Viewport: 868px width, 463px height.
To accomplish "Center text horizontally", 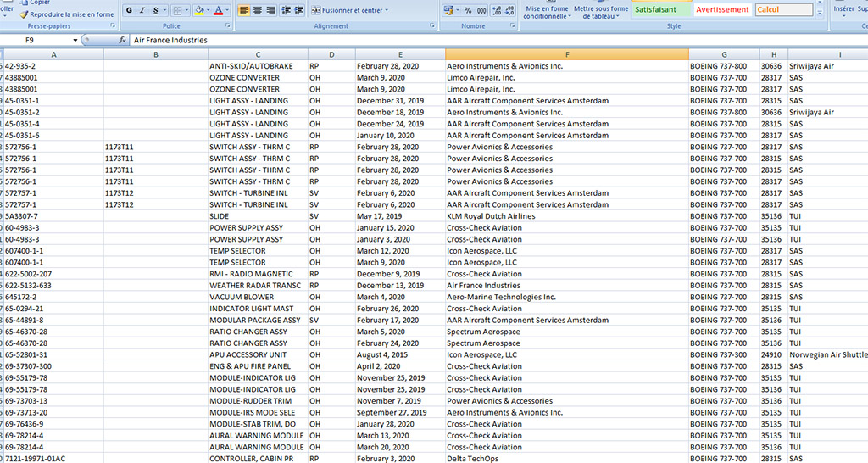I will pyautogui.click(x=258, y=10).
